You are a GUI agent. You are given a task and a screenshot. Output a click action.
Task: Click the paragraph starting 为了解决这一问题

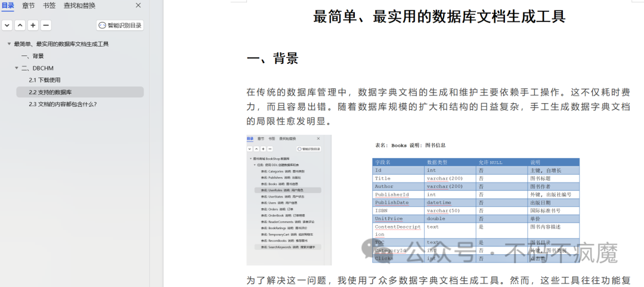tap(438, 281)
